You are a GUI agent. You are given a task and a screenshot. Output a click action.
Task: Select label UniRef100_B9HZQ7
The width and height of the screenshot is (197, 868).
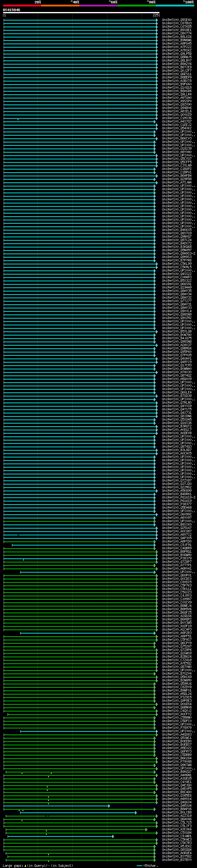click(177, 772)
